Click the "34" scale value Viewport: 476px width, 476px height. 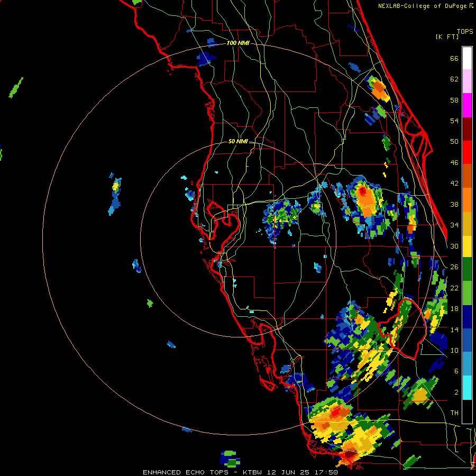click(x=454, y=225)
